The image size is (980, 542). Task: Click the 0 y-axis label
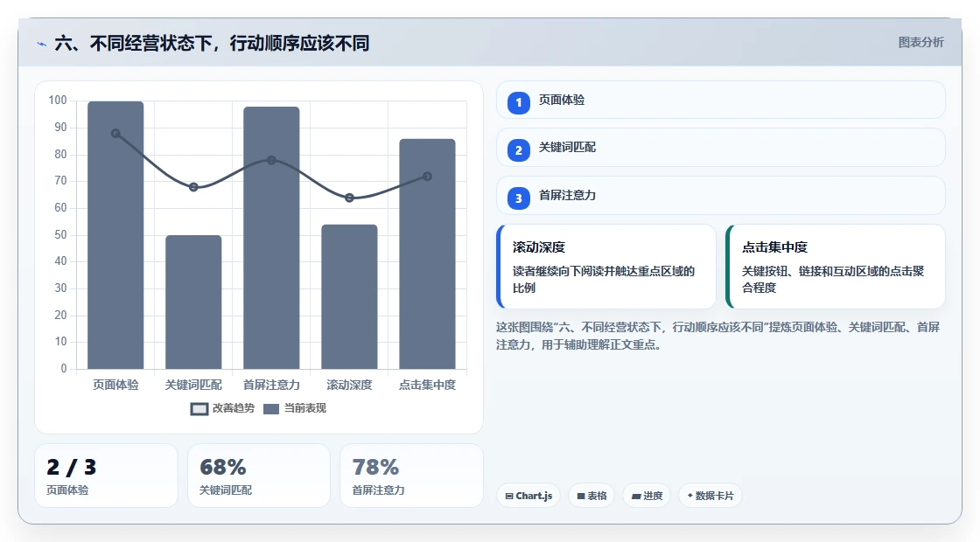click(64, 368)
